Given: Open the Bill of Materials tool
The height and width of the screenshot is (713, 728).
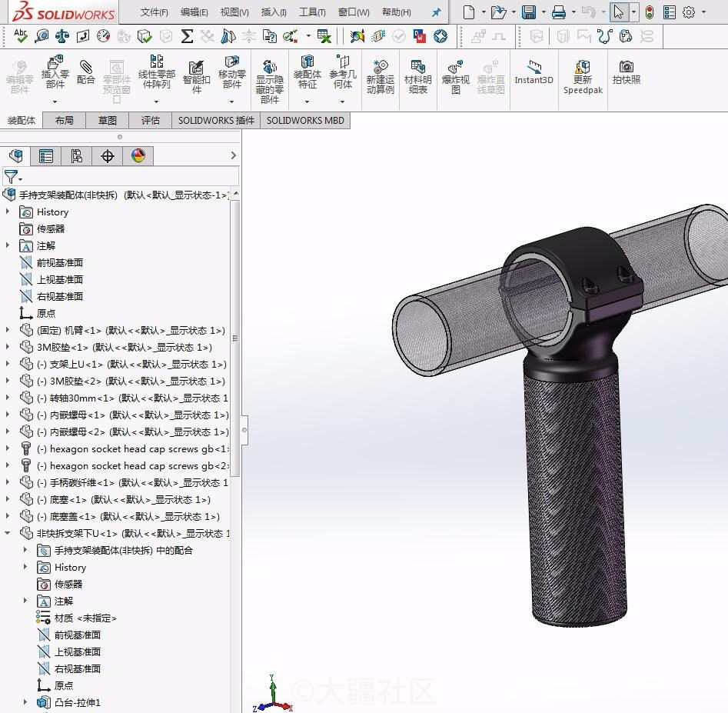Looking at the screenshot, I should [x=418, y=77].
